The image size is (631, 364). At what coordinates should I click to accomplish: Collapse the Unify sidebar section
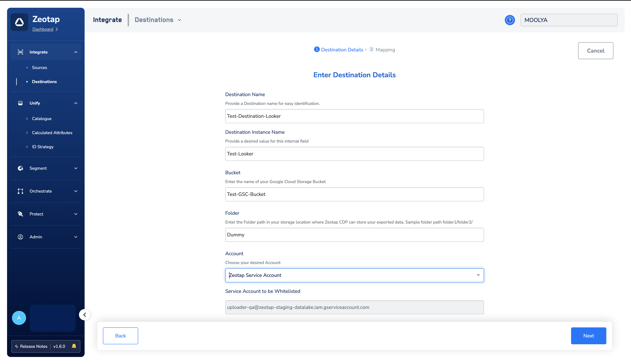[x=76, y=103]
